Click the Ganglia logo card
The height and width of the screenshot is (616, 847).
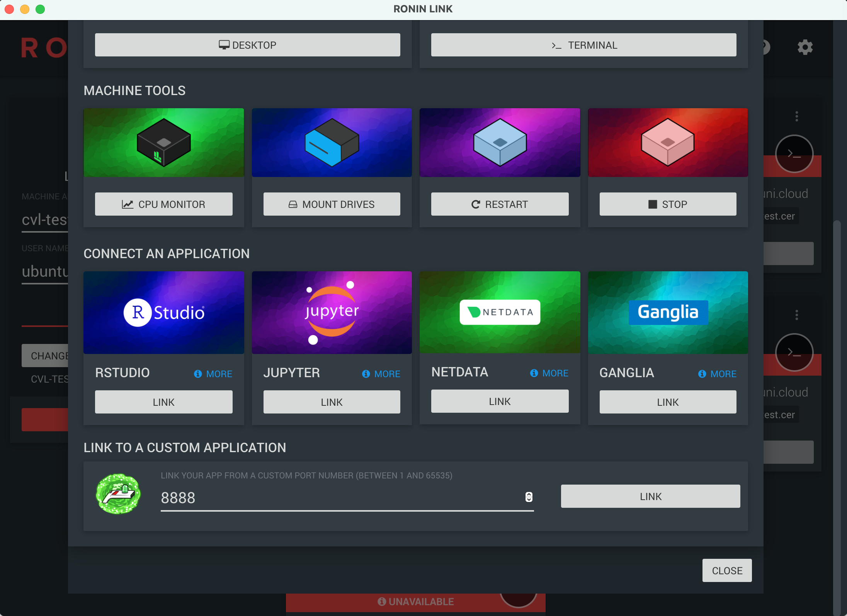(x=668, y=312)
